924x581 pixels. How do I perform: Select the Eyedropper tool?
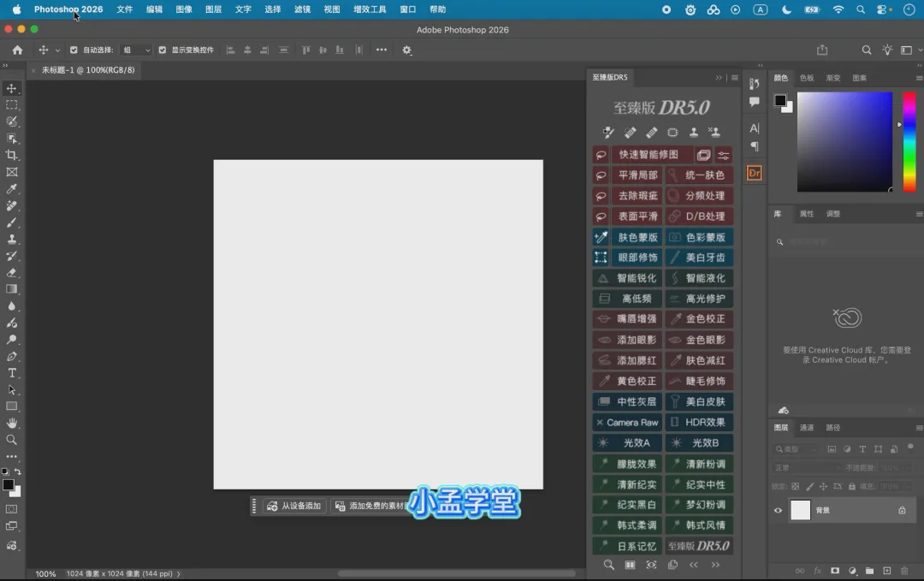(x=11, y=188)
